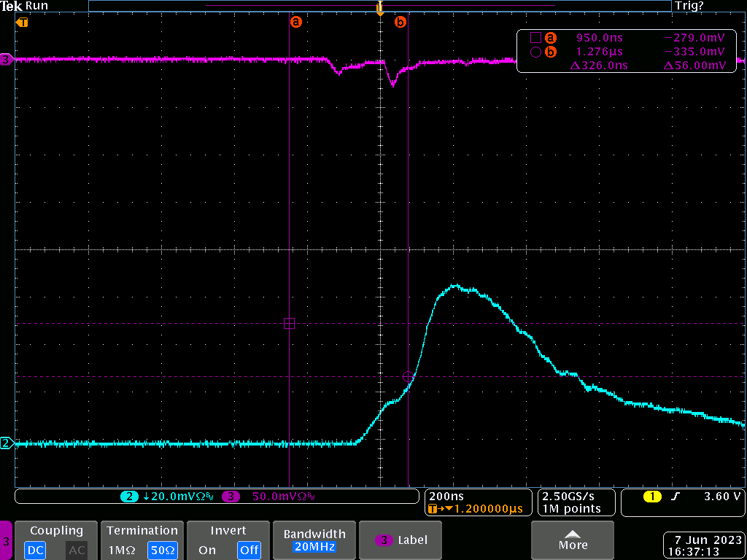The image size is (747, 560).
Task: Select channel 2 ground reference marker
Action: (7, 443)
